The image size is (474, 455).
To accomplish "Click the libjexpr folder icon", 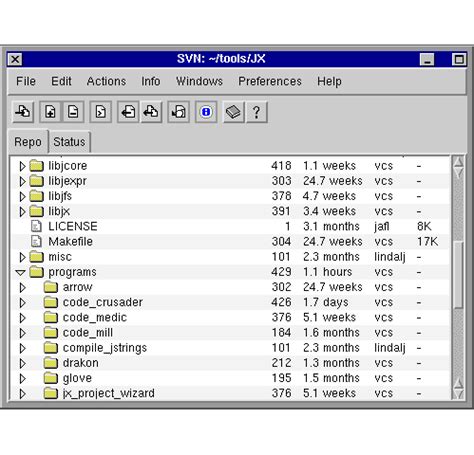I will (x=36, y=181).
